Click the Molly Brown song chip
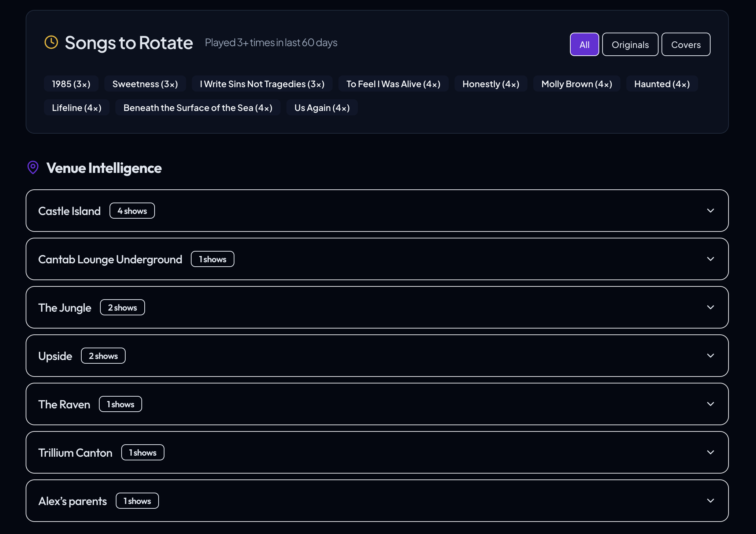Screen dimensions: 756x534 point(576,84)
